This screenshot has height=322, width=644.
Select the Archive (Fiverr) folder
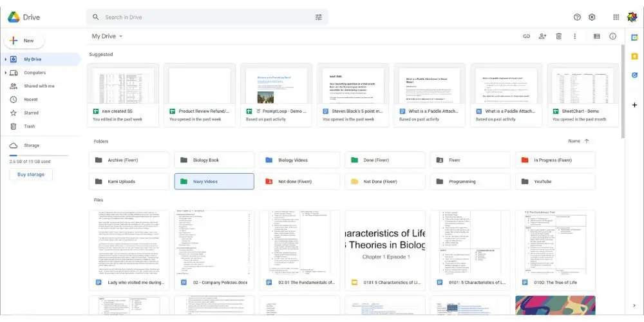click(129, 160)
